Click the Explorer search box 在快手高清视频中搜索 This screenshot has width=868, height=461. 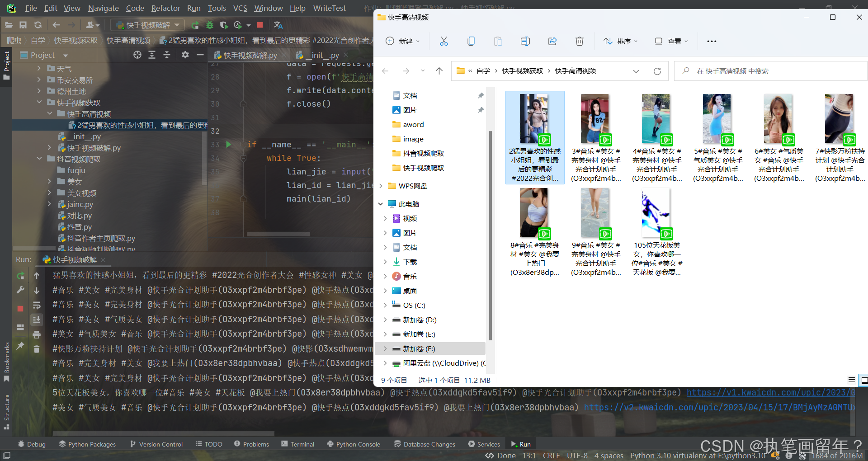click(x=771, y=71)
